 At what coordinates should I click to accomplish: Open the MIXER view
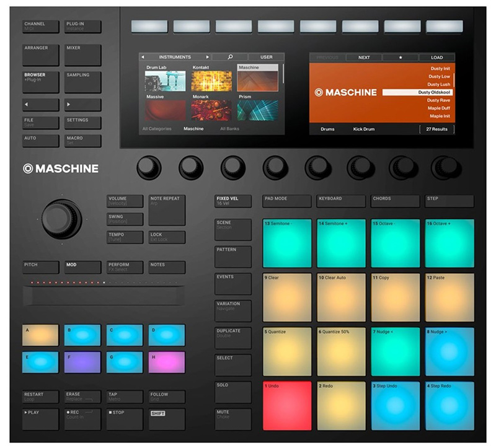[82, 55]
